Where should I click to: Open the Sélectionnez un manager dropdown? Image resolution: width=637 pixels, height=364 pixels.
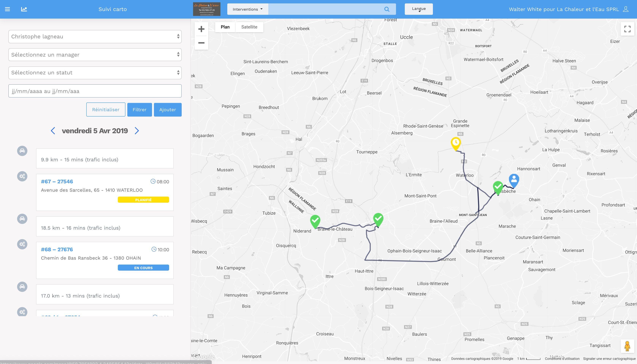tap(95, 54)
